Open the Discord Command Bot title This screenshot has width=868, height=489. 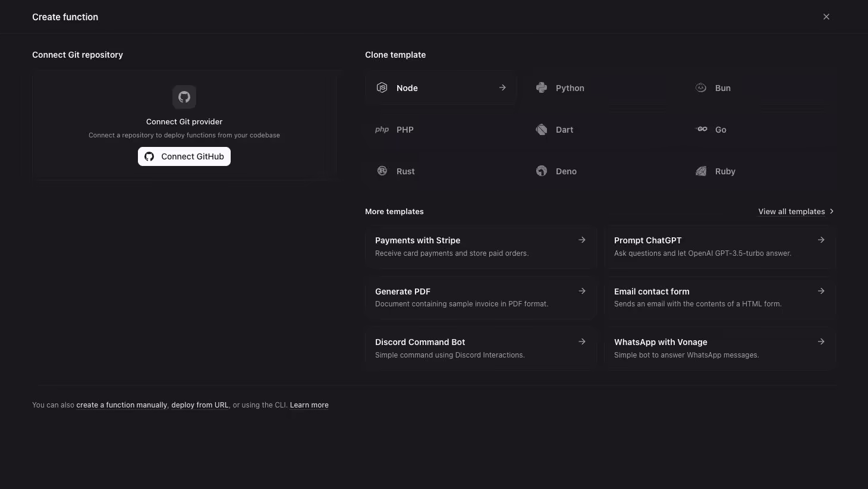[x=420, y=342]
